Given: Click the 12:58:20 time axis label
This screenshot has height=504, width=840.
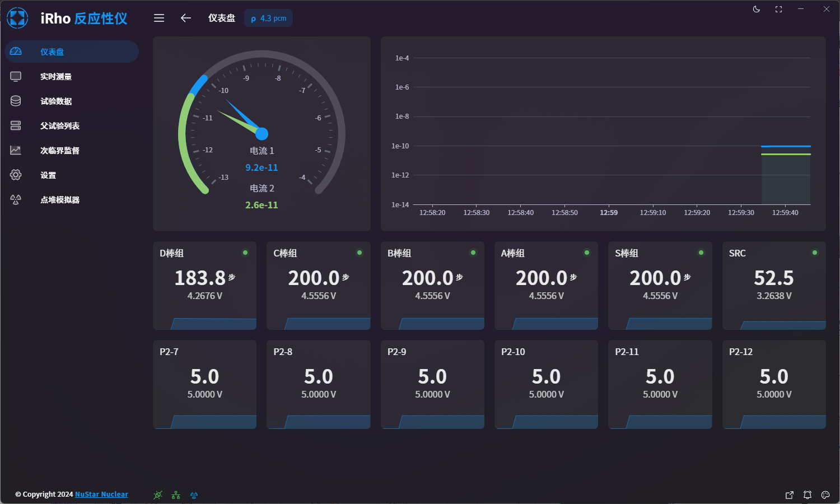Looking at the screenshot, I should coord(432,213).
